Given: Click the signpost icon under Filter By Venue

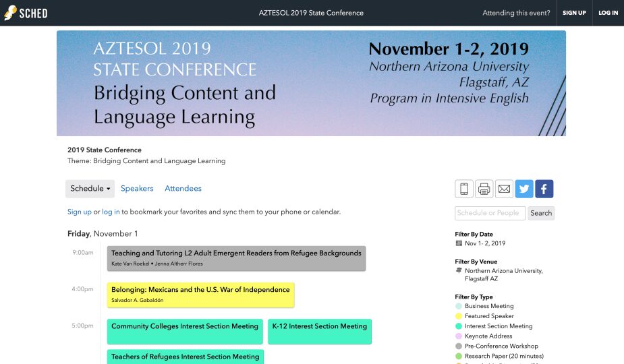Looking at the screenshot, I should [459, 271].
